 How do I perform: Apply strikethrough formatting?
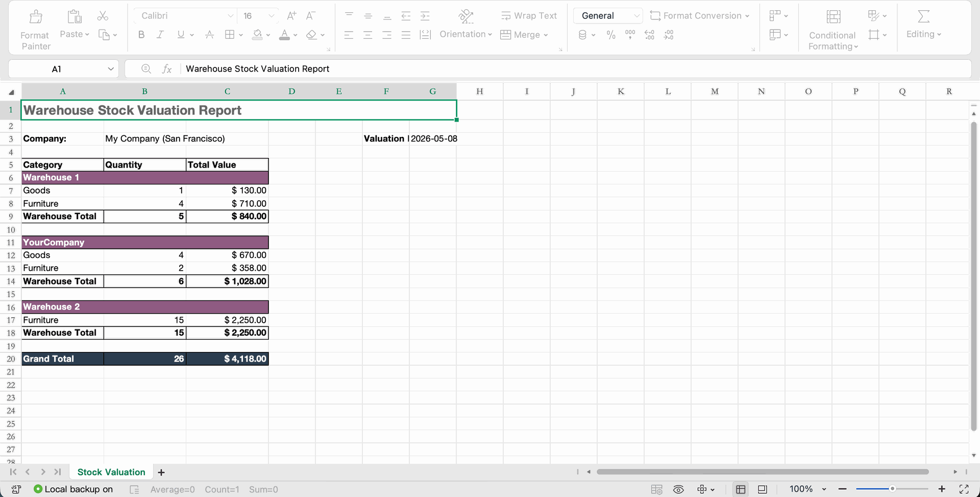209,35
